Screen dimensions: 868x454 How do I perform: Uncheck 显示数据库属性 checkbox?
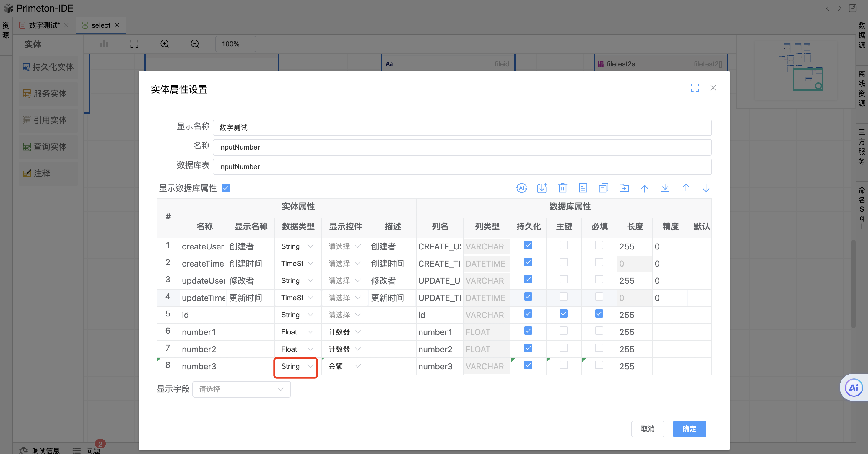point(226,188)
